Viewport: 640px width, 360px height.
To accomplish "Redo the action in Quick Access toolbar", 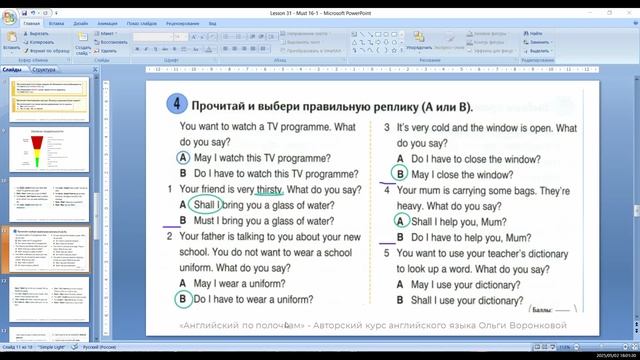I will coord(45,13).
